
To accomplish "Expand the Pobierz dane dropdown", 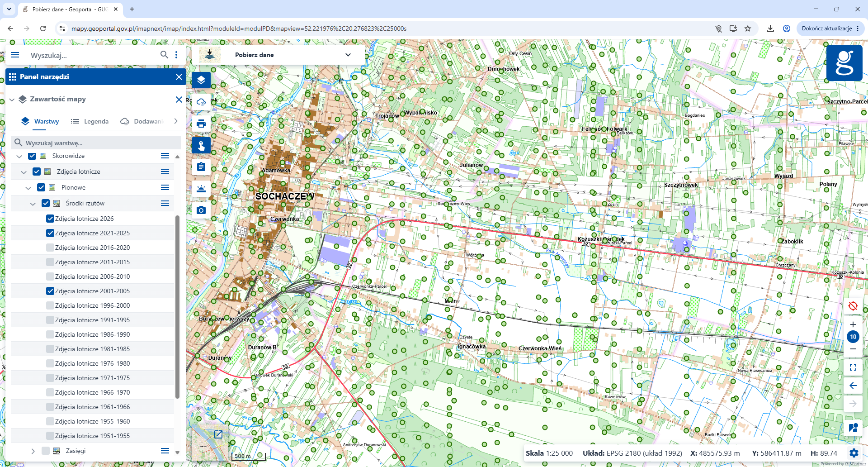I will coord(348,55).
